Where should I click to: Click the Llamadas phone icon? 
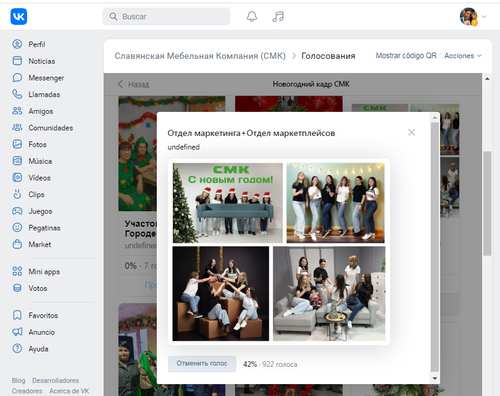17,94
